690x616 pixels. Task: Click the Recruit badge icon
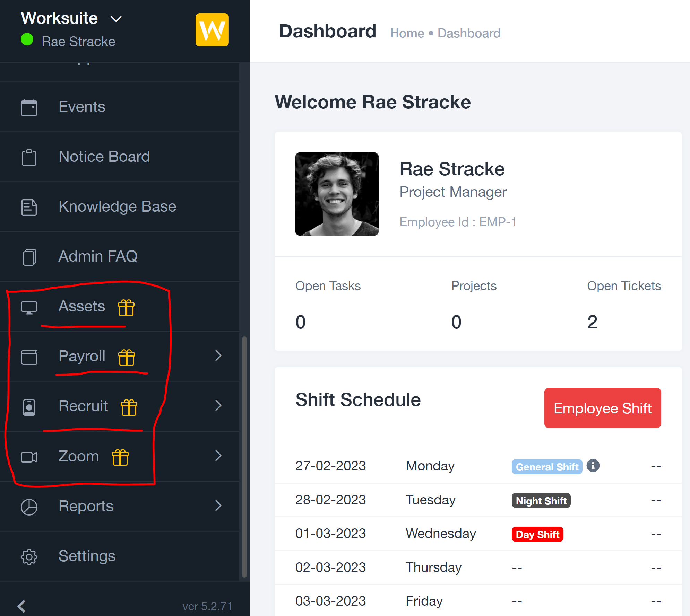[29, 407]
